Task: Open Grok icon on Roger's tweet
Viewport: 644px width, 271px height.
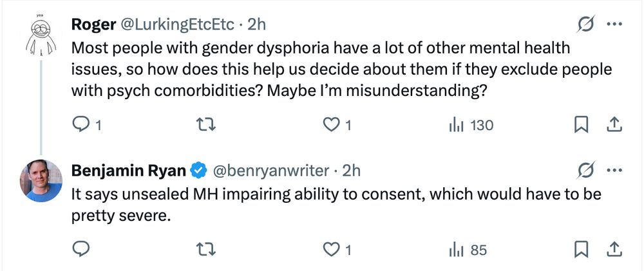Action: pos(586,24)
